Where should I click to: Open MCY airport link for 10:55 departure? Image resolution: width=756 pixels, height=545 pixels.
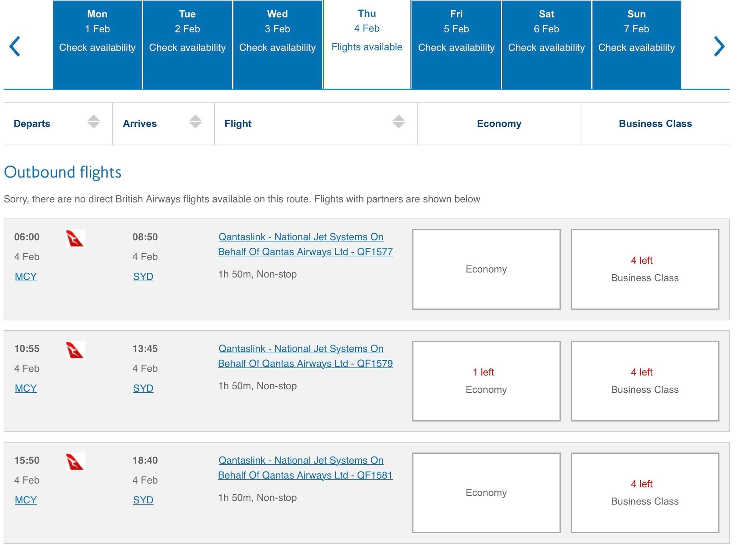(x=26, y=388)
